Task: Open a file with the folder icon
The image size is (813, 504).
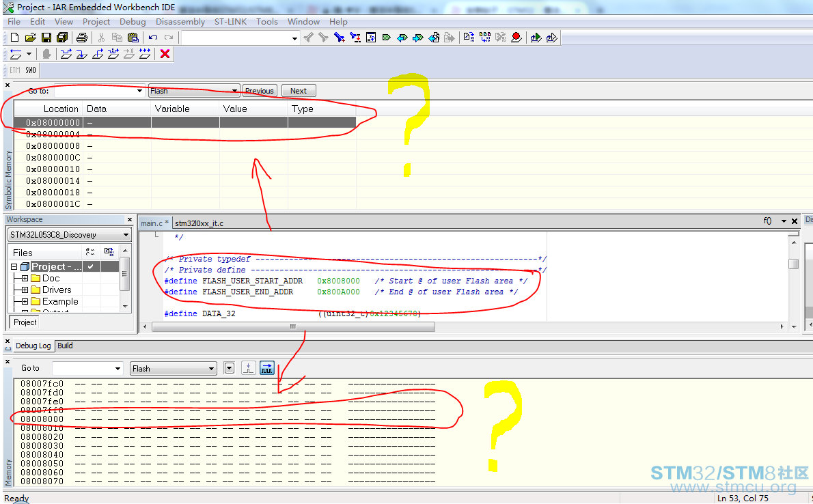Action: coord(31,38)
